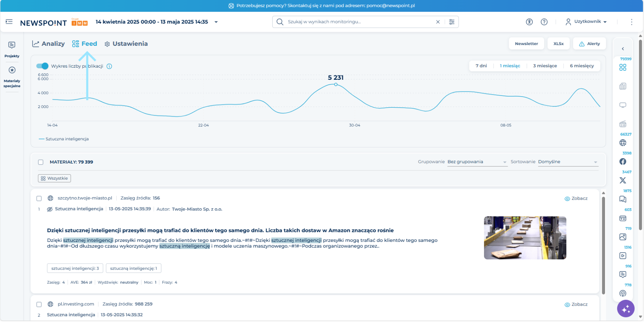
Task: Open the Projekty sidebar section
Action: [x=12, y=49]
